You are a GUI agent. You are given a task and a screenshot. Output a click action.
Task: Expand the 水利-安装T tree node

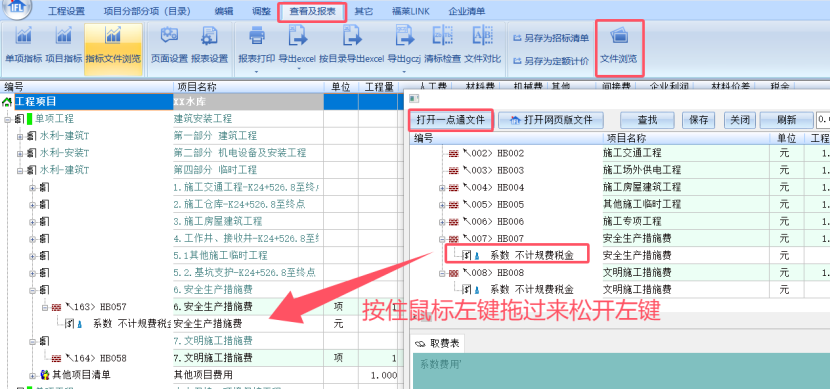[x=20, y=153]
